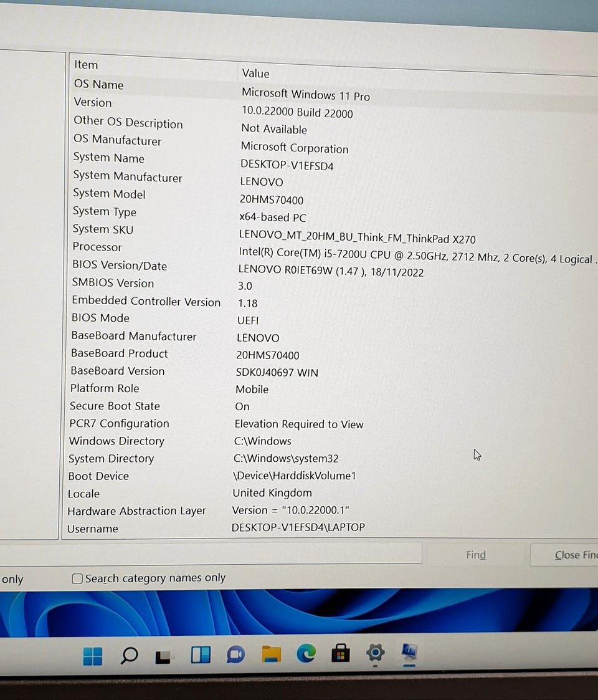598x700 pixels.
Task: Open the Windows Start menu
Action: coord(93,656)
